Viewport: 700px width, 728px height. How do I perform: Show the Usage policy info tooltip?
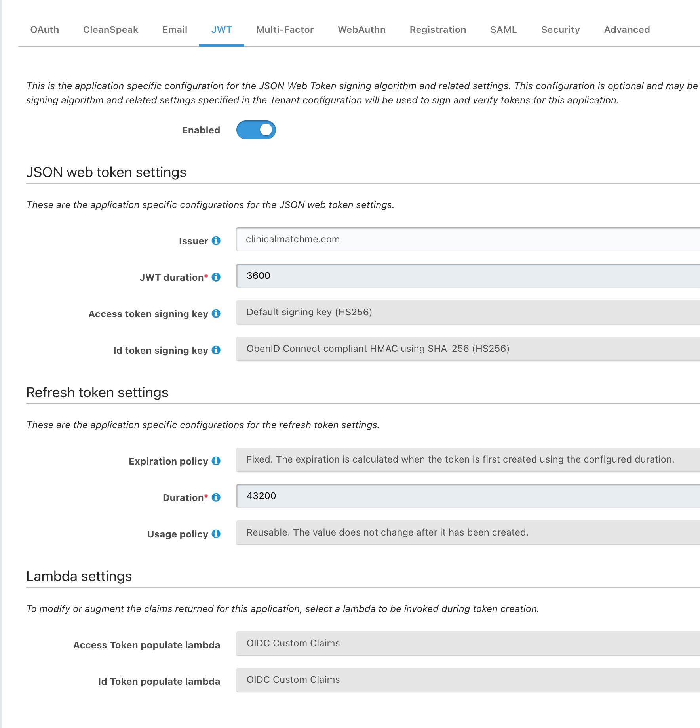pyautogui.click(x=216, y=534)
